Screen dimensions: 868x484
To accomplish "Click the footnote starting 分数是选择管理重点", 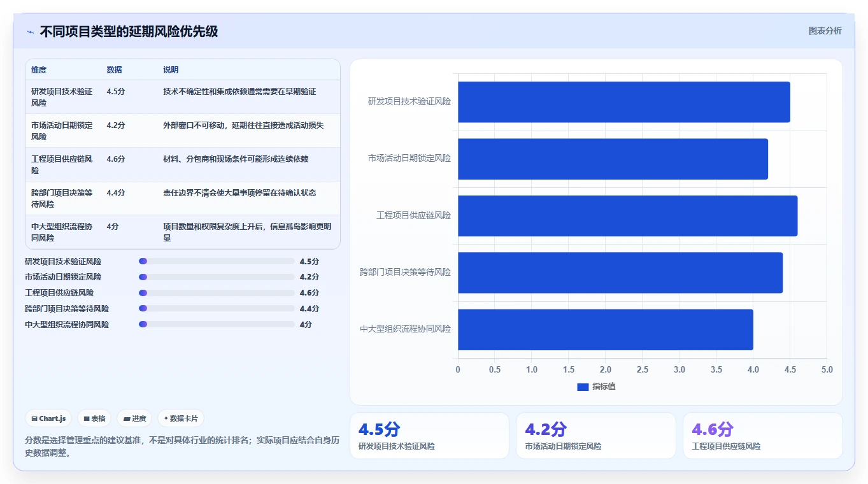I will [181, 447].
